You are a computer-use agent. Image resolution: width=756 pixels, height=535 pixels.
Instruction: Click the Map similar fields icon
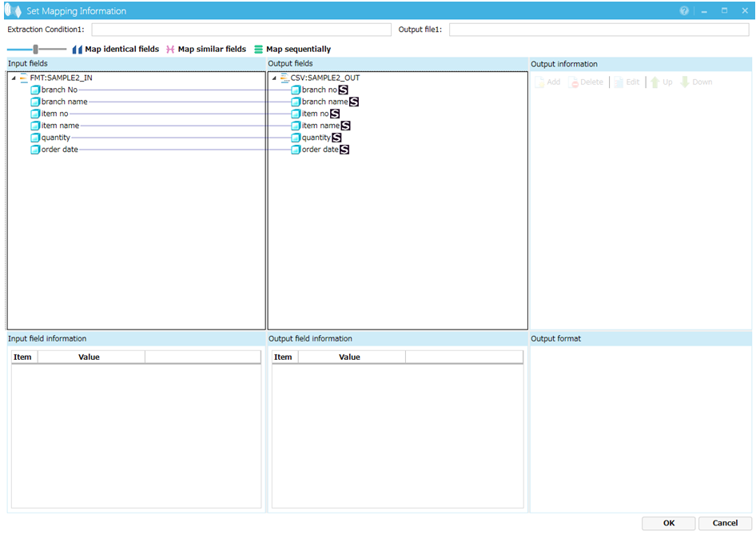[x=170, y=50]
